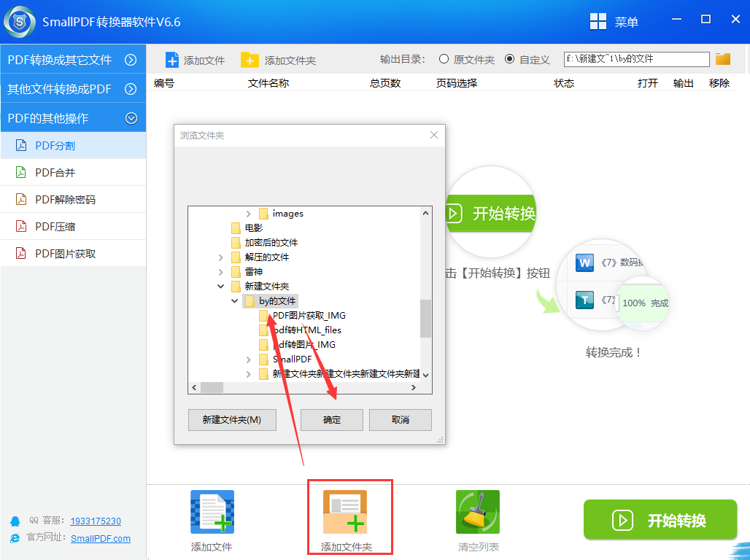Click the folder tree vertical scrollbar thumb
This screenshot has width=750, height=560.
(x=425, y=319)
